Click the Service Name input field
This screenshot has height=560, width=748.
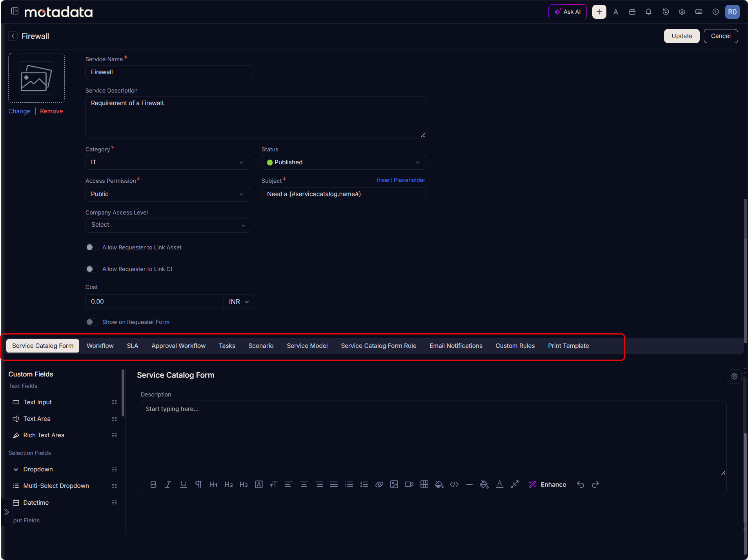point(169,72)
